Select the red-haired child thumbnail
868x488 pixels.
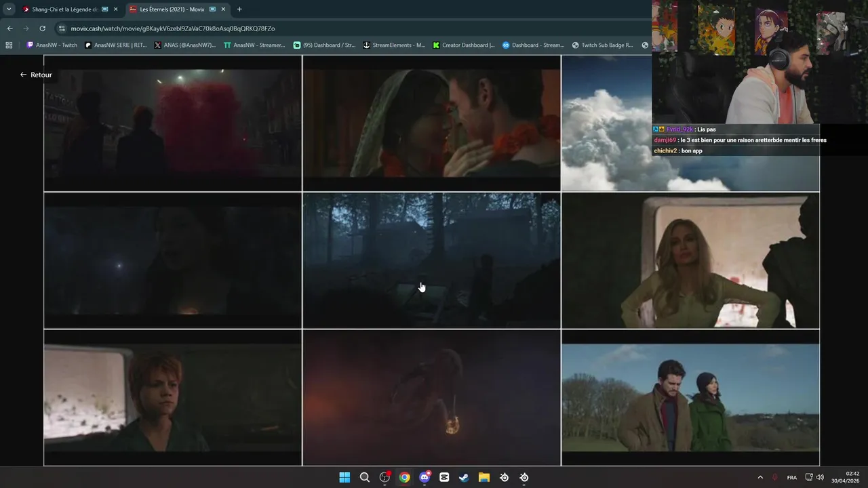pos(172,398)
